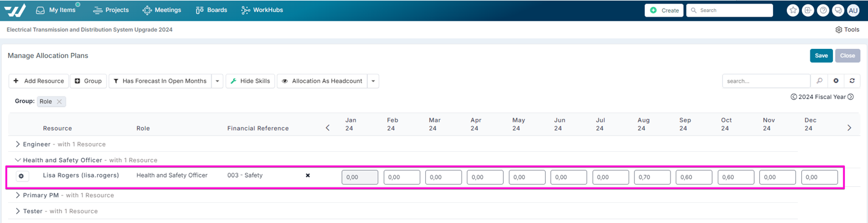Click the global Search field in top bar
868x223 pixels.
tap(729, 10)
